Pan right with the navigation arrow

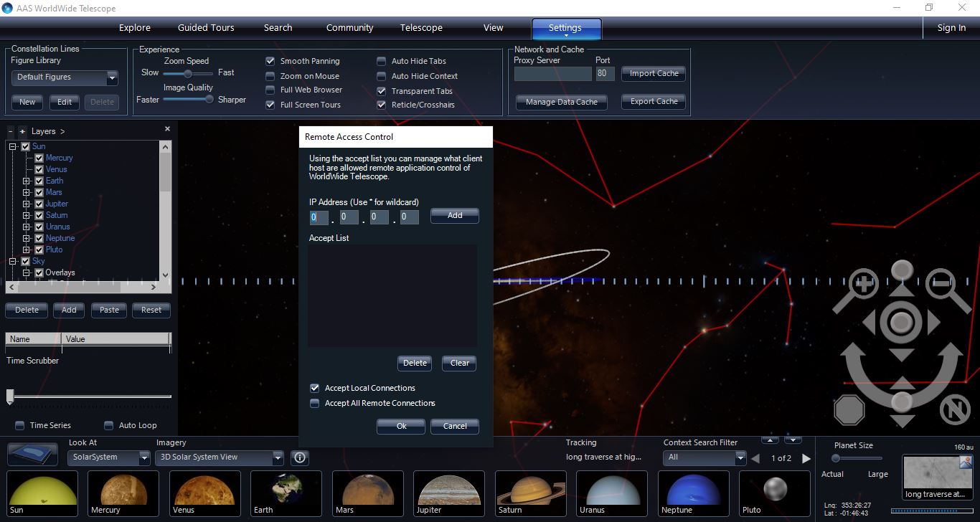click(x=934, y=323)
